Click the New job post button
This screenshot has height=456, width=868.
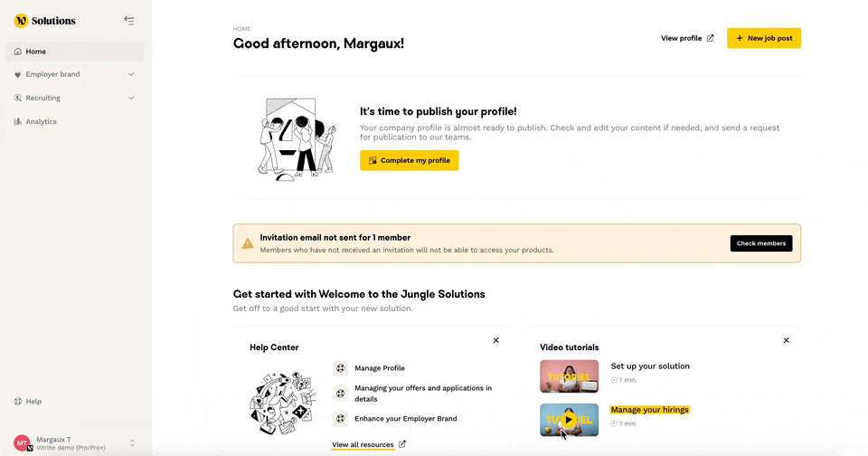point(763,38)
